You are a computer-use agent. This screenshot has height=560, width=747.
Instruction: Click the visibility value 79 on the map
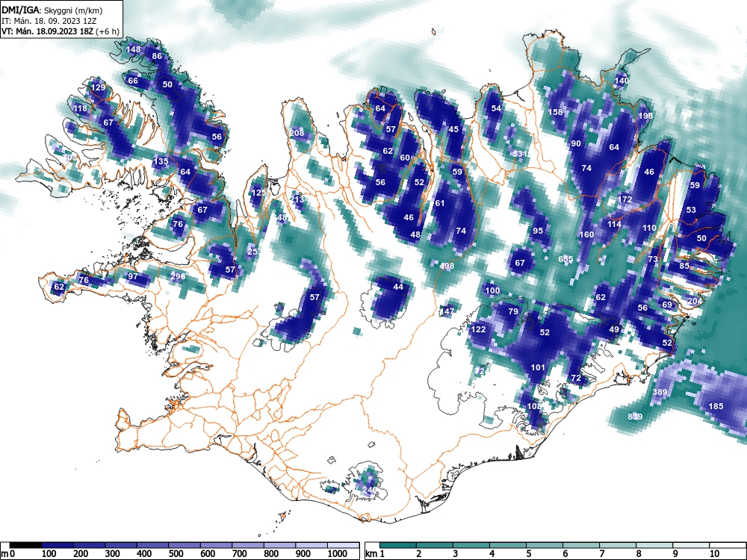click(x=513, y=312)
